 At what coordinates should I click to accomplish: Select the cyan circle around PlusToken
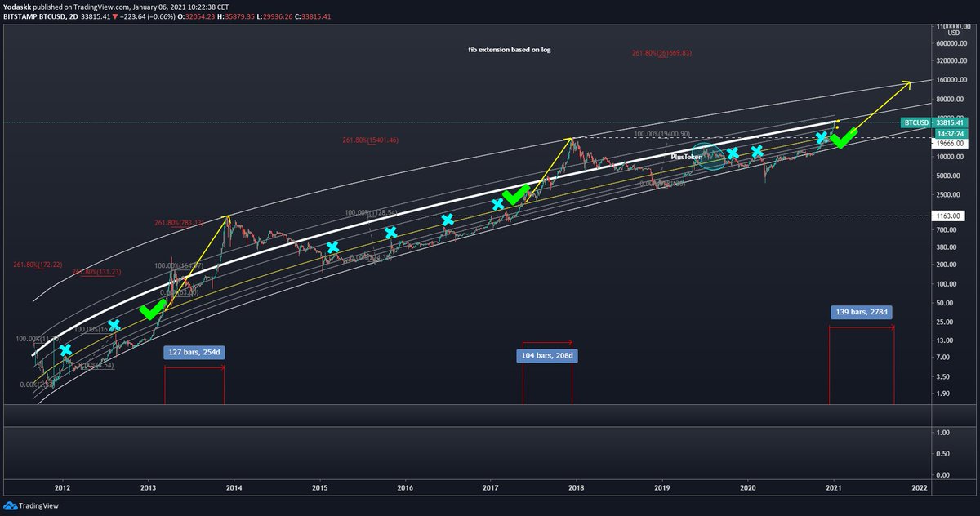(709, 155)
